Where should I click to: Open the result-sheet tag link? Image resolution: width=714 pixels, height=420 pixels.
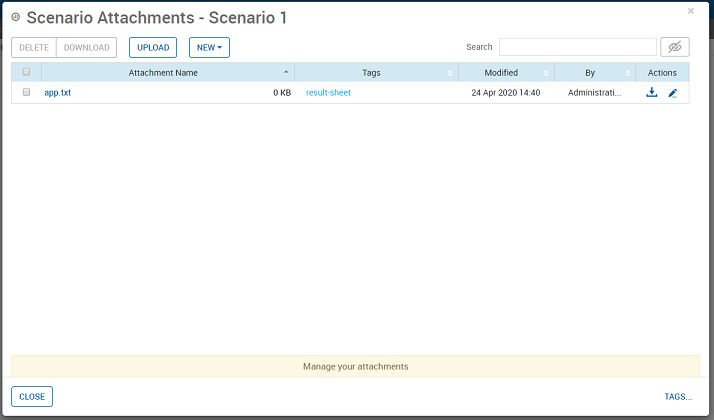(328, 93)
